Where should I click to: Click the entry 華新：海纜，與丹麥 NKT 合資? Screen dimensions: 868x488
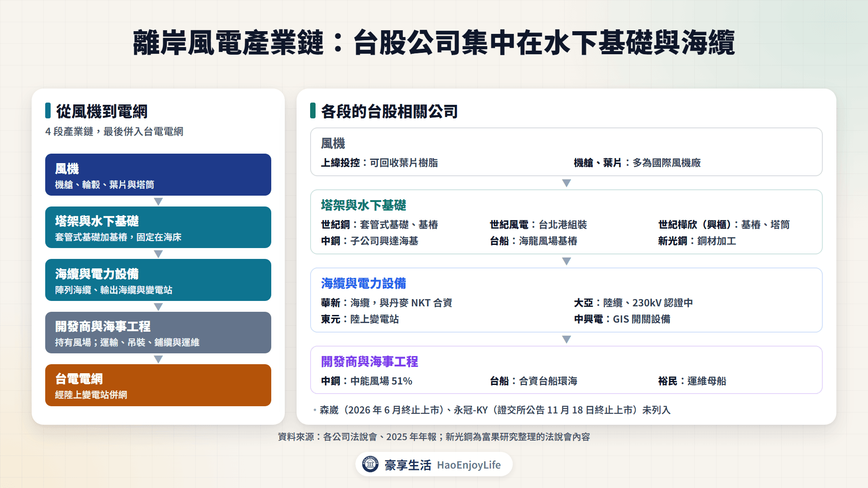click(x=387, y=303)
